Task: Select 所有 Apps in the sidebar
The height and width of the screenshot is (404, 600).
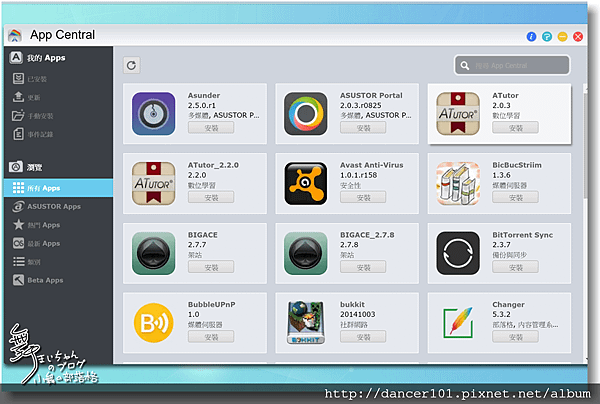Action: coord(59,188)
